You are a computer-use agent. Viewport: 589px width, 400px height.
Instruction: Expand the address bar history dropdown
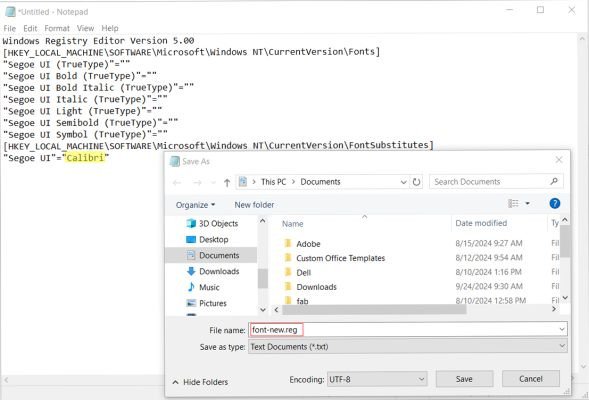tap(403, 182)
